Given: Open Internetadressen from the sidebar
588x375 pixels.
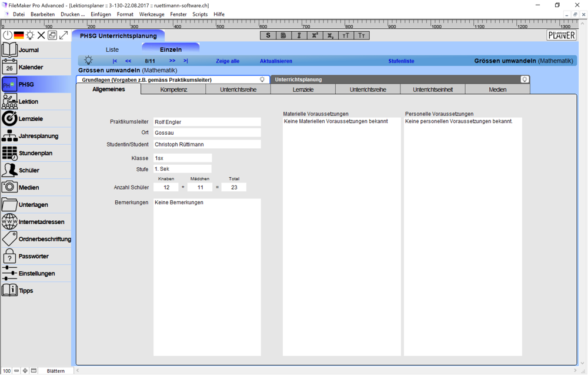Looking at the screenshot, I should 36,222.
